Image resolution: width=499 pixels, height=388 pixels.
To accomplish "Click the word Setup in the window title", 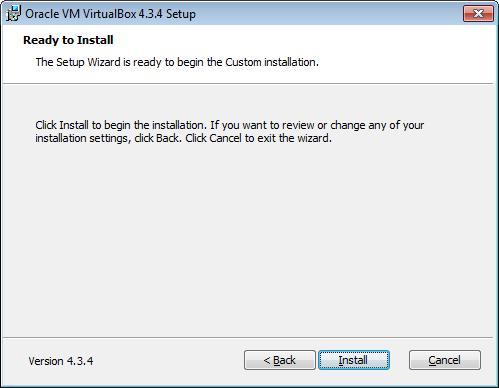I will [x=181, y=14].
